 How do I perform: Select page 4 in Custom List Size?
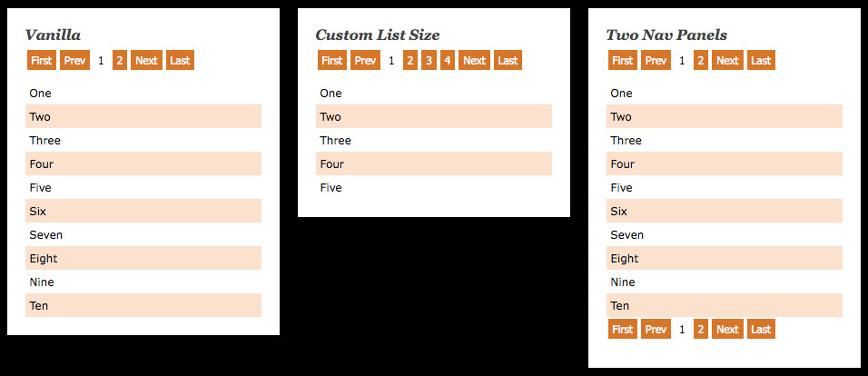click(447, 61)
